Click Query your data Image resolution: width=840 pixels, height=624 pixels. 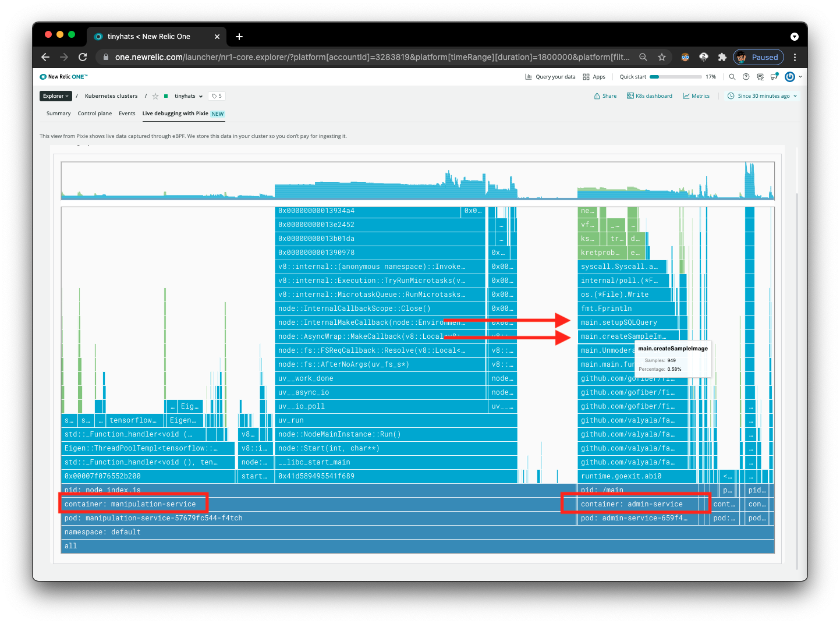(x=550, y=77)
